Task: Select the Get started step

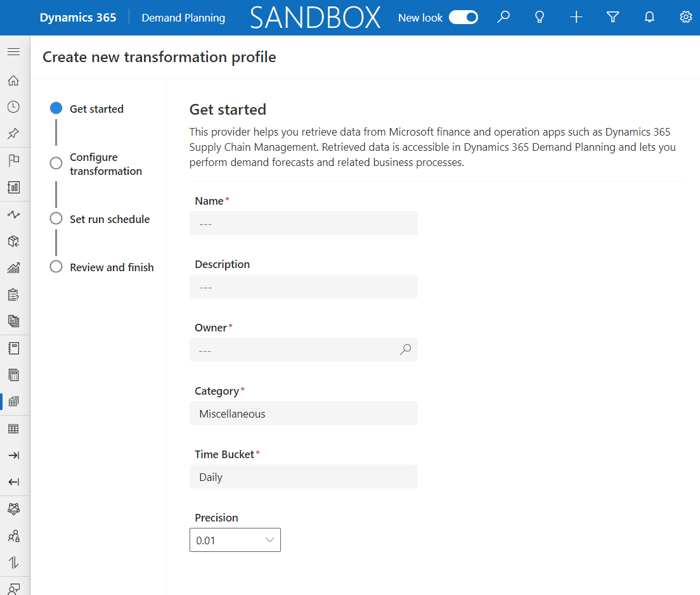Action: click(87, 109)
